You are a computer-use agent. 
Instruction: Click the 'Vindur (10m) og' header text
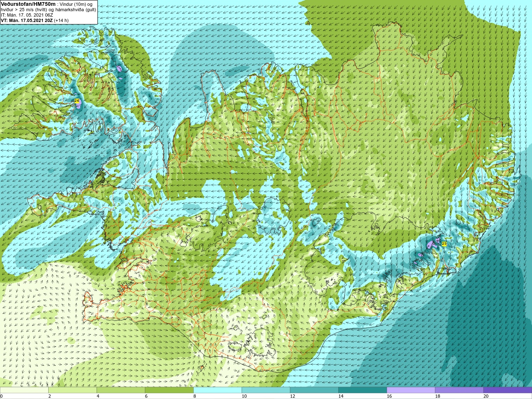pos(75,4)
